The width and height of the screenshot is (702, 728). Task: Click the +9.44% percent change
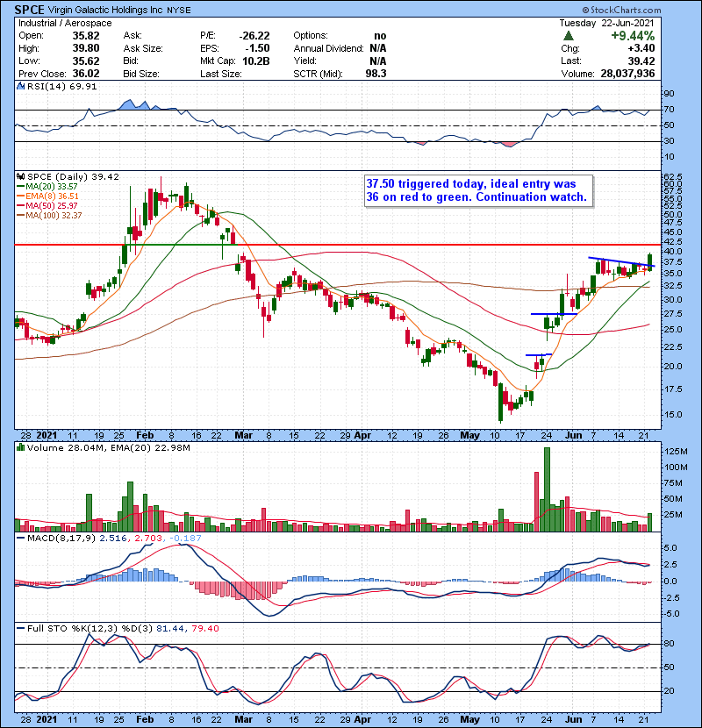click(x=633, y=36)
